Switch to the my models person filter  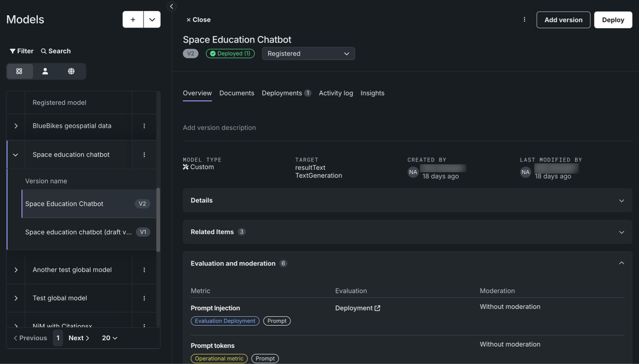click(x=45, y=71)
